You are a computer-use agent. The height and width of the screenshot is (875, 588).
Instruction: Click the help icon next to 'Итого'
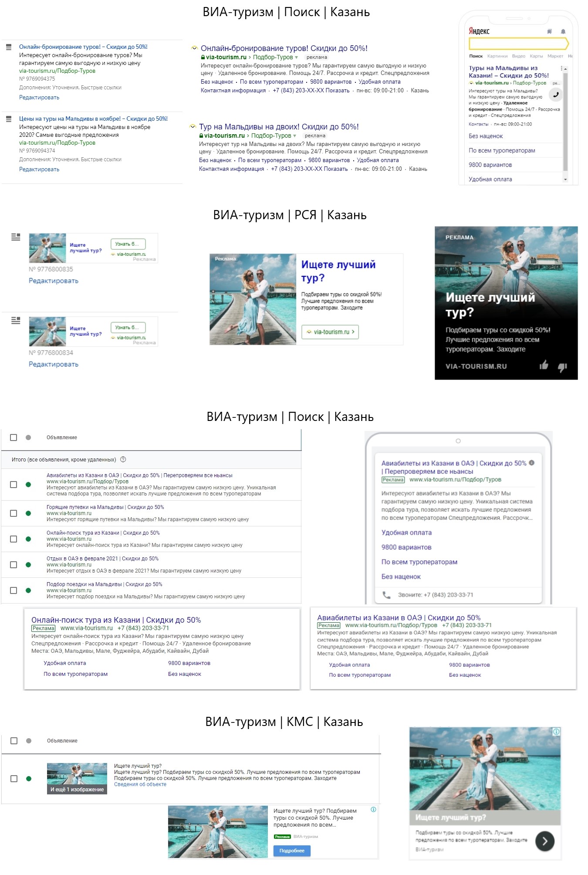123,459
